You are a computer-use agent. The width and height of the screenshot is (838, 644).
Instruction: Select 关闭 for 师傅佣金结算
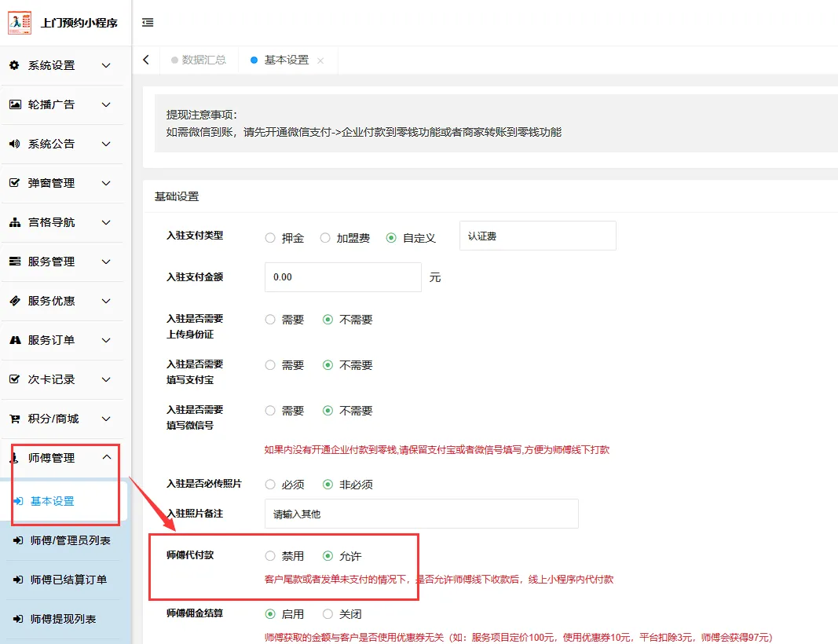[328, 614]
